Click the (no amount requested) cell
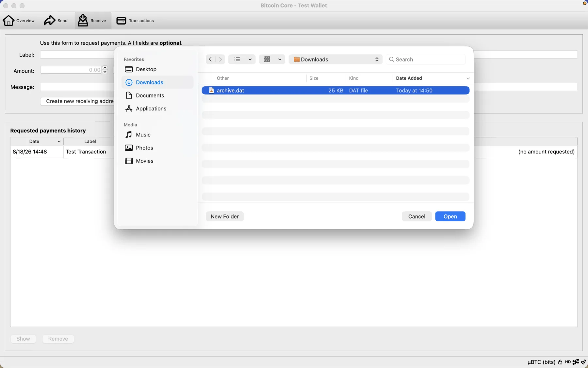Screen dimensions: 588x368 tap(546, 152)
